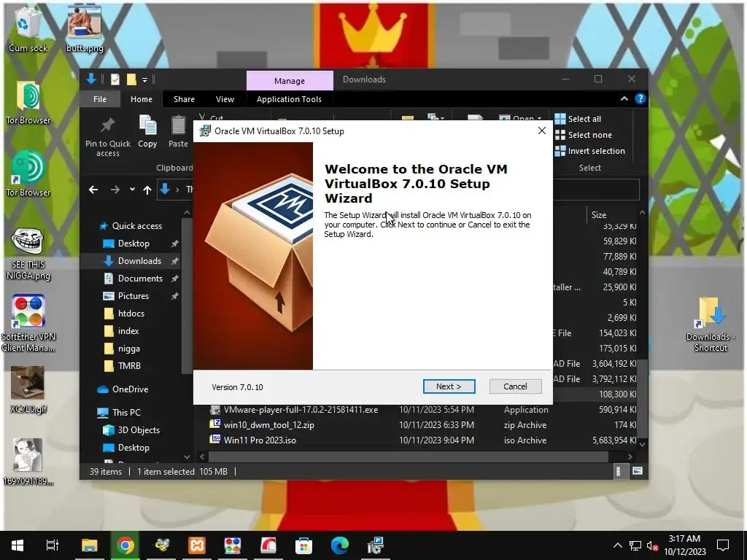Viewport: 747px width, 560px height.
Task: Go forward in File Explorer navigation
Action: (115, 190)
